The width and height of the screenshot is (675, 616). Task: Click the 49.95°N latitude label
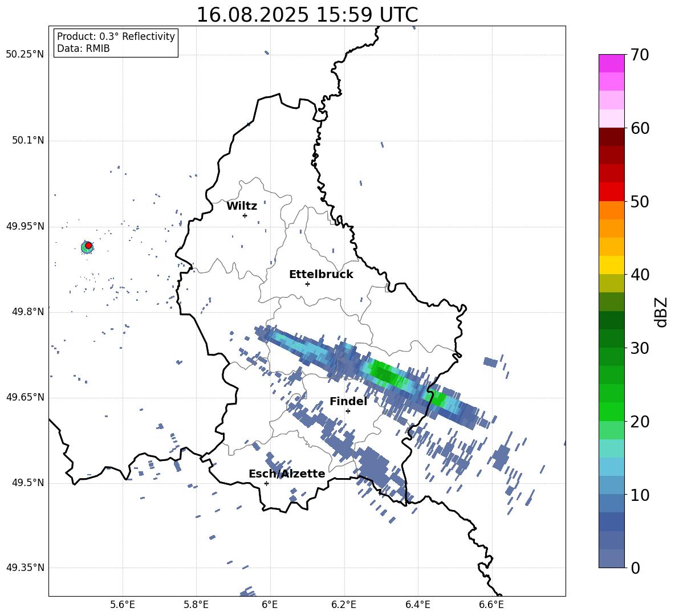pos(25,226)
